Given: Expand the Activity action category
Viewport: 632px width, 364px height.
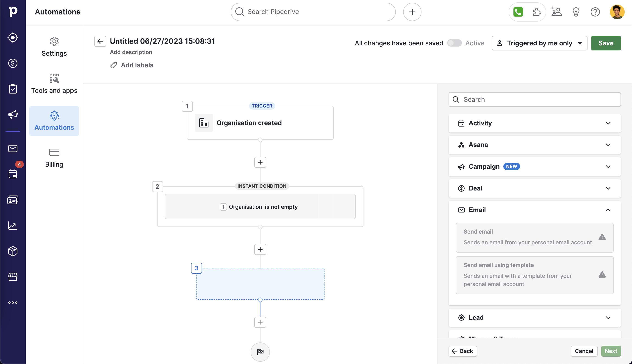Looking at the screenshot, I should coord(535,123).
